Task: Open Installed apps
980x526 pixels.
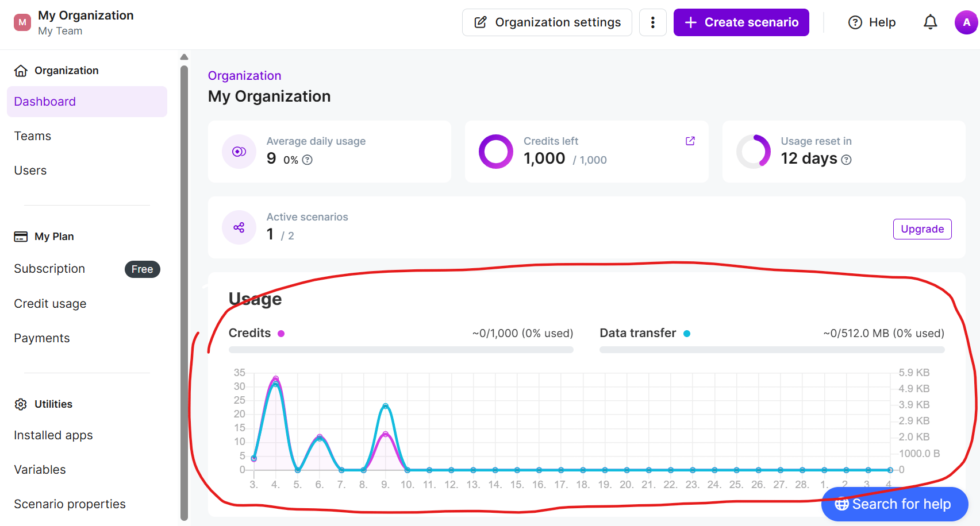Action: [53, 435]
